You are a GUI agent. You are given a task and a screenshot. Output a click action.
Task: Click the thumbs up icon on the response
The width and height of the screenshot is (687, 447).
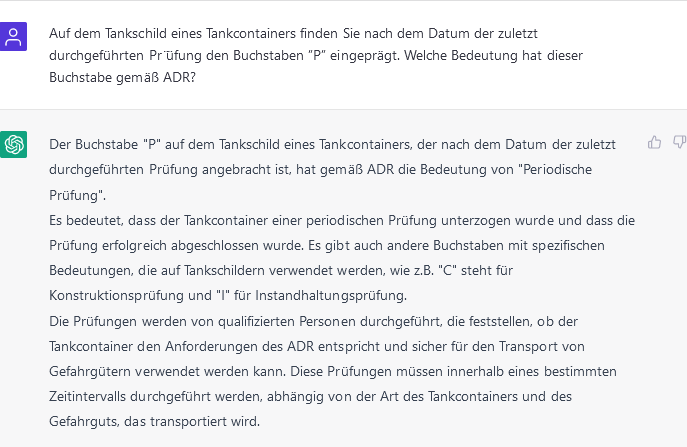pos(655,142)
